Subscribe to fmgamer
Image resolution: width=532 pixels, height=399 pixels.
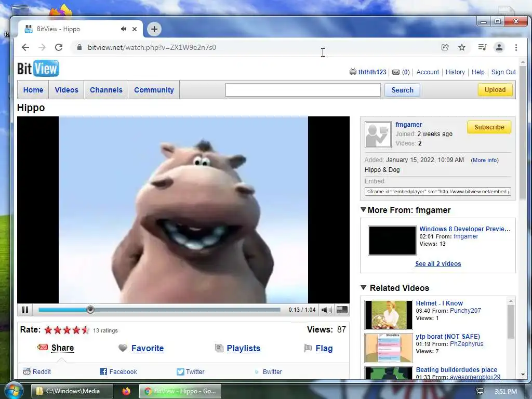click(489, 127)
